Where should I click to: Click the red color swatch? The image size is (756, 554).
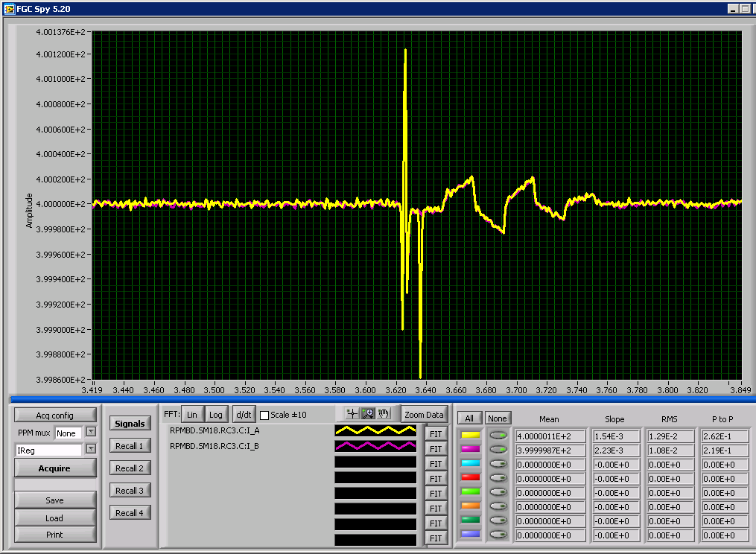click(471, 477)
